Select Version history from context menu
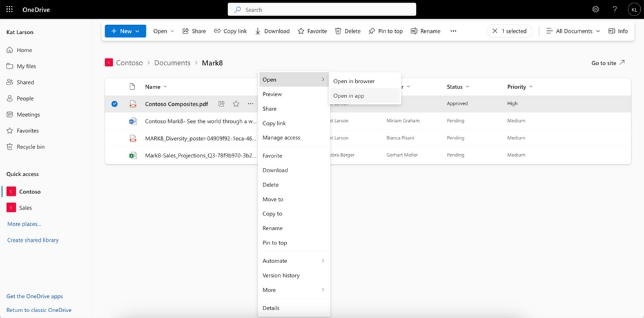 coord(281,275)
